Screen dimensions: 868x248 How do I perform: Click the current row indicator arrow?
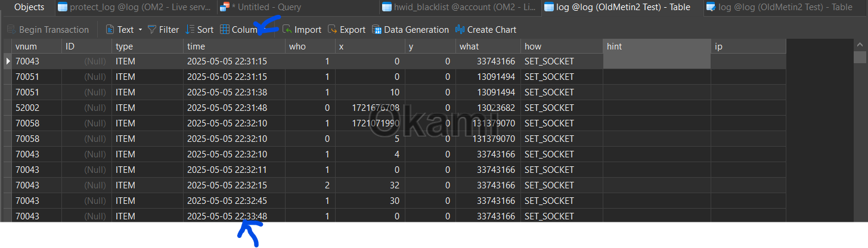8,61
